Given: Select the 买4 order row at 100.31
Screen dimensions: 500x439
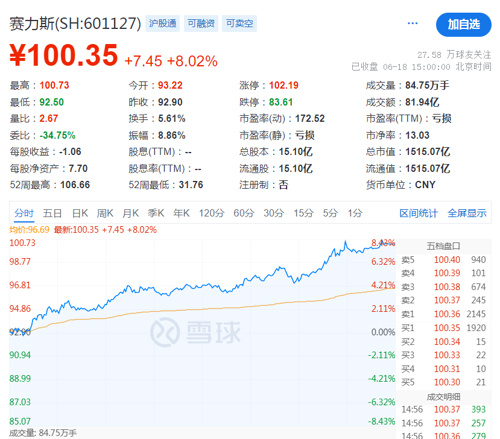Looking at the screenshot, I should coord(443,369).
